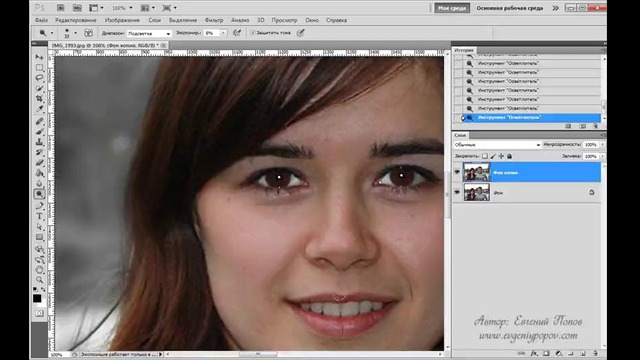The image size is (640, 360).
Task: Enable airbrush mode in options bar
Action: (237, 33)
